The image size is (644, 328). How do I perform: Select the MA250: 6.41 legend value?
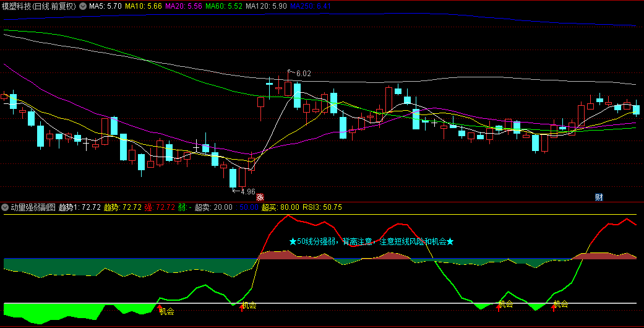(311, 6)
